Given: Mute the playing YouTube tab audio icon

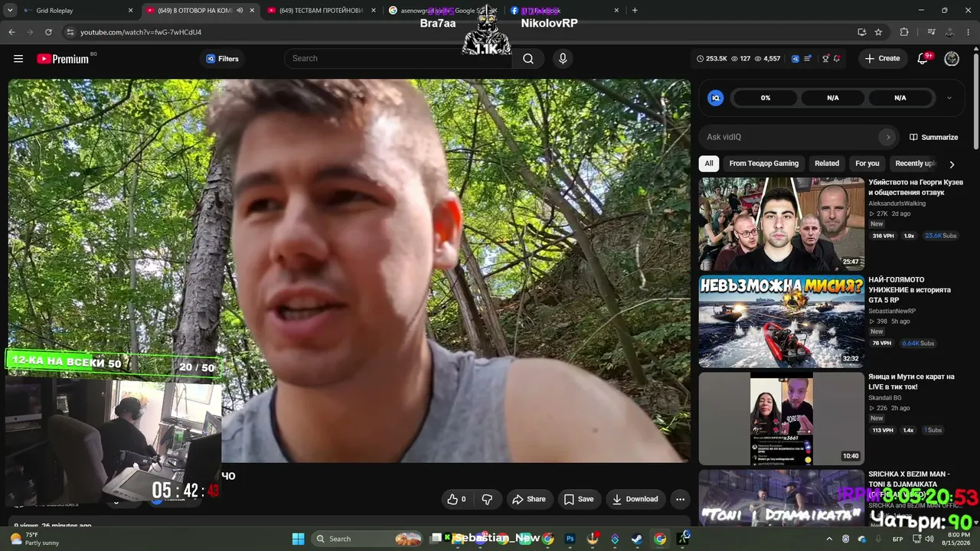Looking at the screenshot, I should (x=240, y=11).
